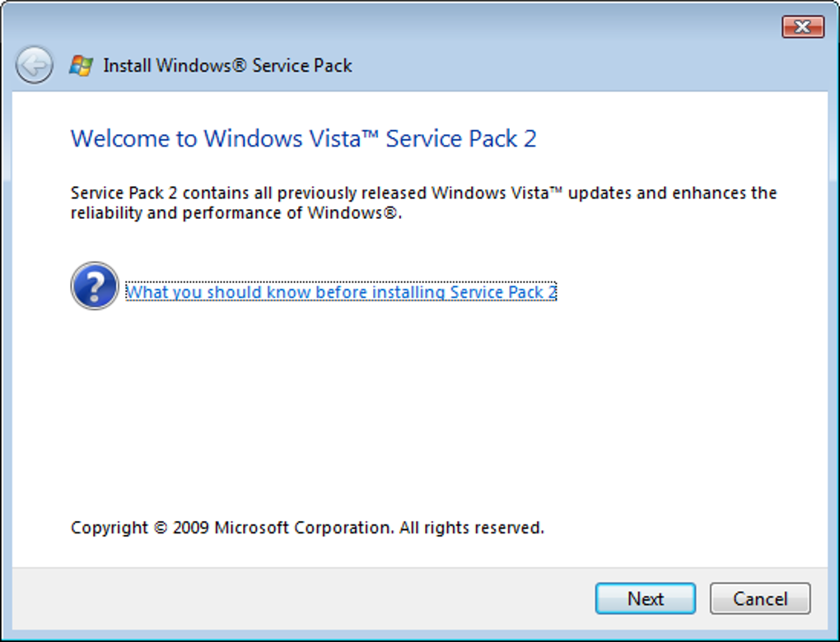Click the blue question mark help icon

[x=95, y=286]
